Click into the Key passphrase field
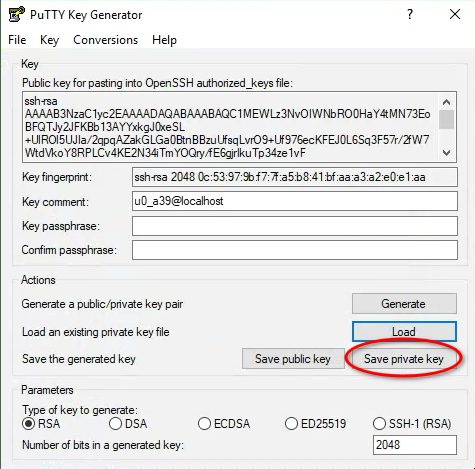 tap(295, 226)
